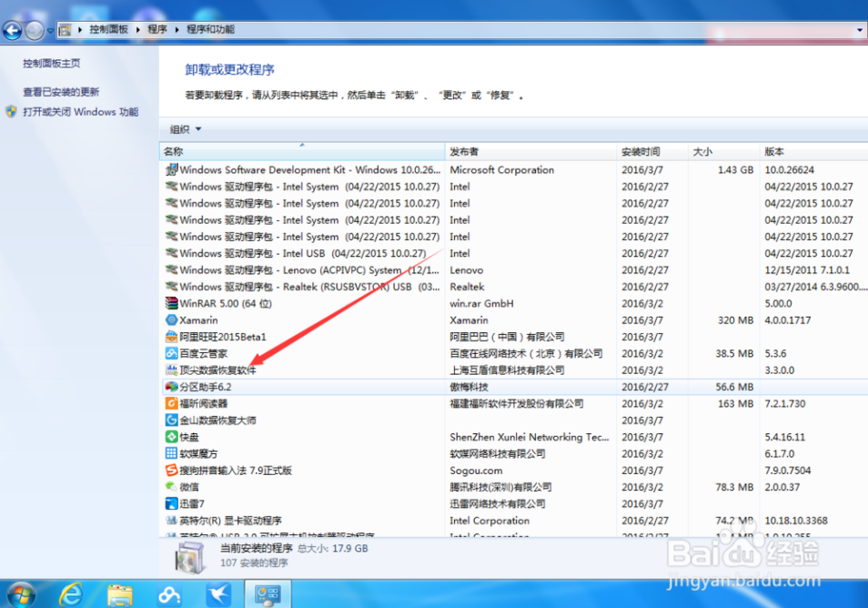Sort list by 安装时间 column header
This screenshot has width=868, height=608.
click(x=652, y=151)
